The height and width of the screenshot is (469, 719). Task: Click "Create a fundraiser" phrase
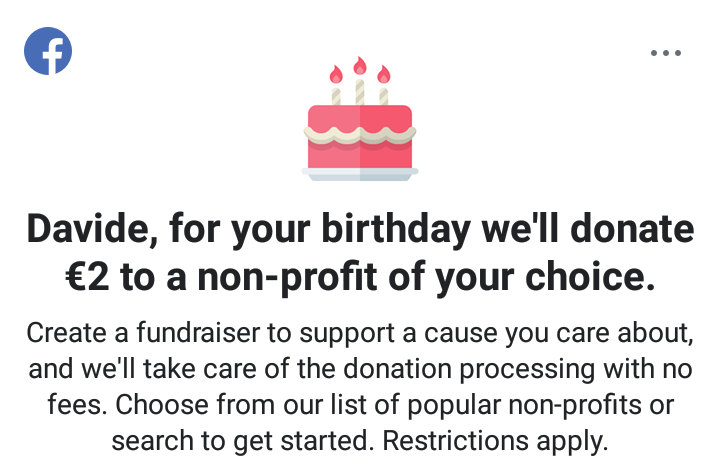click(143, 332)
